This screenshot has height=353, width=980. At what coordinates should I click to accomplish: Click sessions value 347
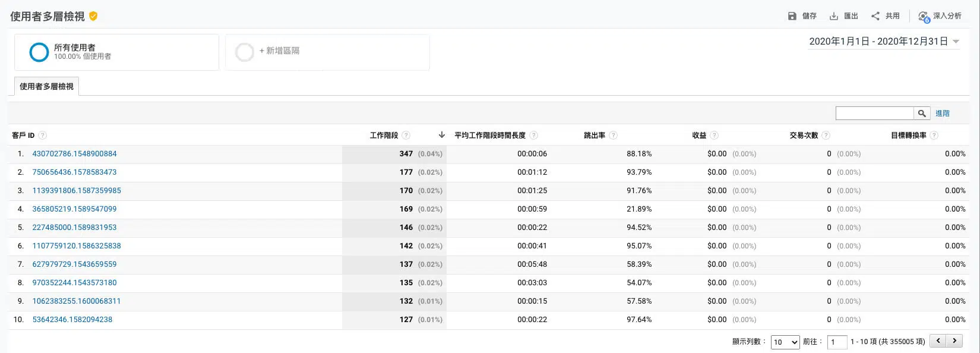coord(406,154)
